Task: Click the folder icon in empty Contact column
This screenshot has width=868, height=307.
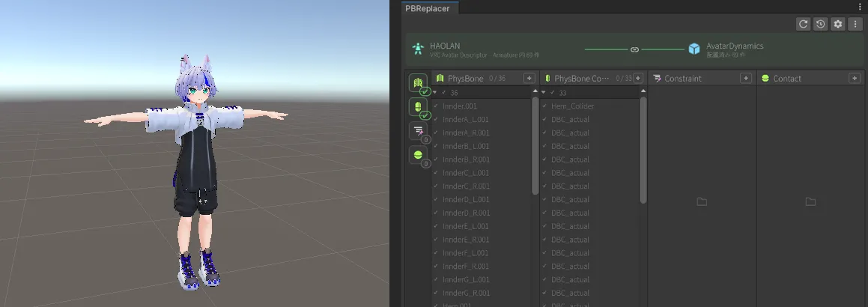Action: point(810,201)
